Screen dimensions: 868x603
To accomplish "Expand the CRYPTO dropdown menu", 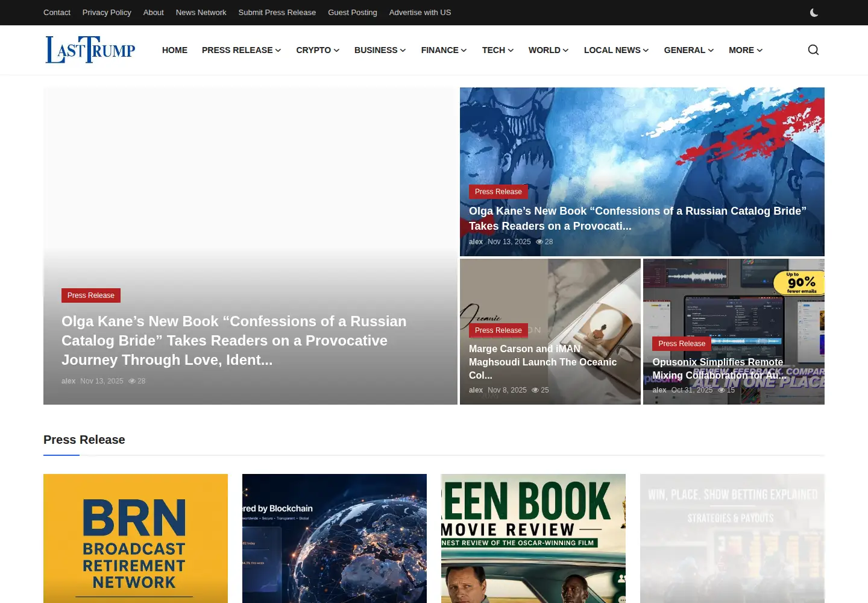I will point(318,50).
